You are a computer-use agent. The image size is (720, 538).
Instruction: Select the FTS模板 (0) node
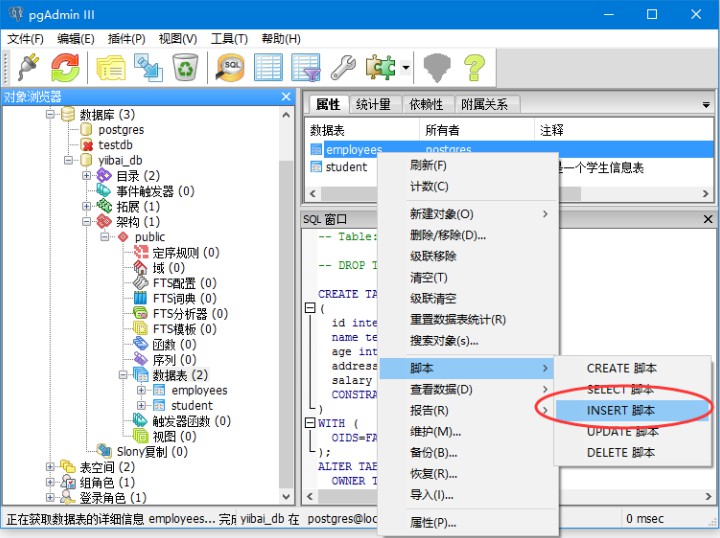184,329
